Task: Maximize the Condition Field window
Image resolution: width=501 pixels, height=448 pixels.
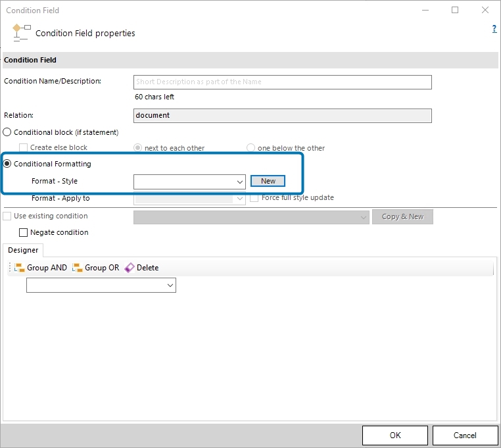Action: coord(455,11)
